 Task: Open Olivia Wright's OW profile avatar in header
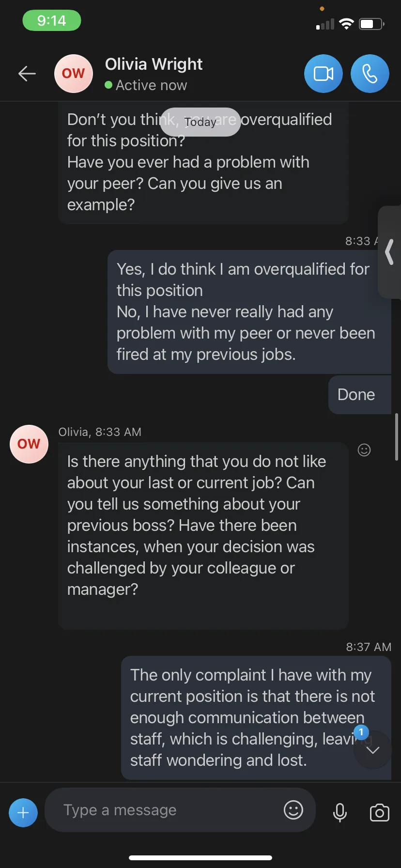pos(74,74)
